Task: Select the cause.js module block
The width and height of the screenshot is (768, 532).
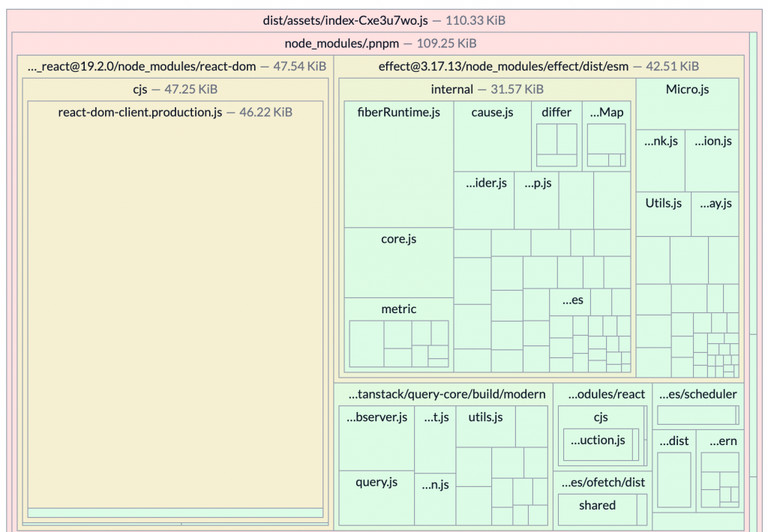Action: coord(492,136)
